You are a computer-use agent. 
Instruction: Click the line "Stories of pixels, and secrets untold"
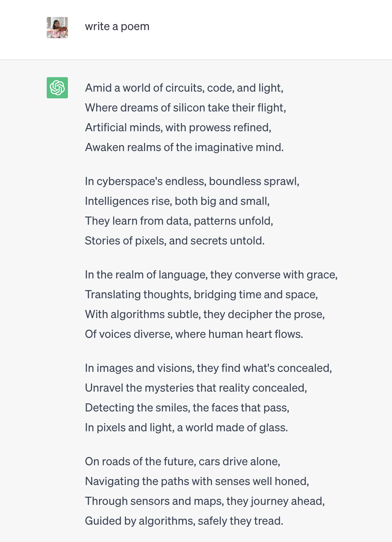(175, 241)
